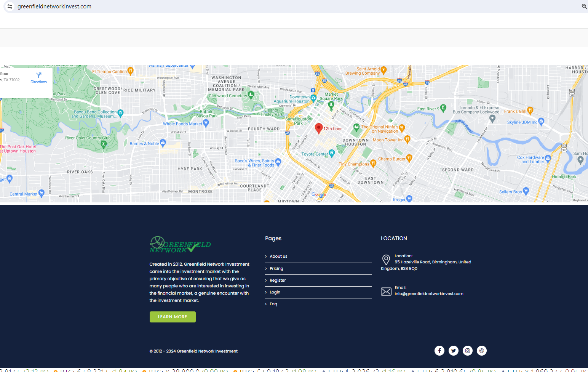Click the LEARN MORE button
The height and width of the screenshot is (372, 588).
point(173,317)
